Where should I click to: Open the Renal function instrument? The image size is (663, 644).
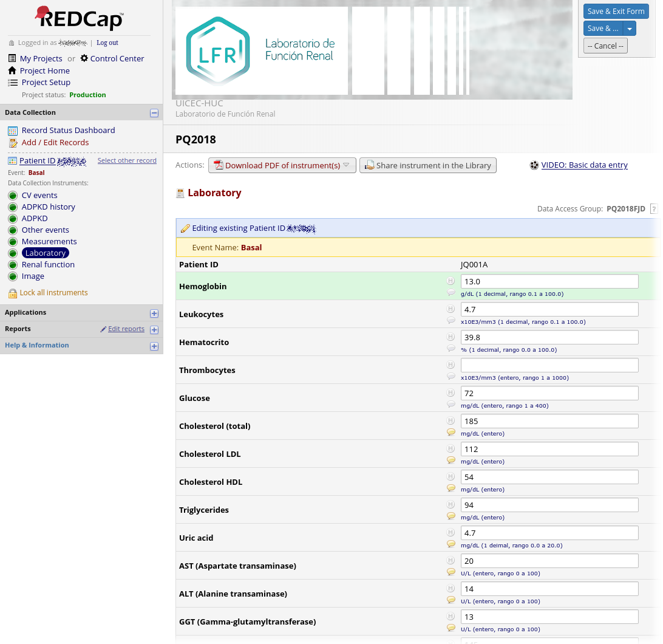pos(48,265)
